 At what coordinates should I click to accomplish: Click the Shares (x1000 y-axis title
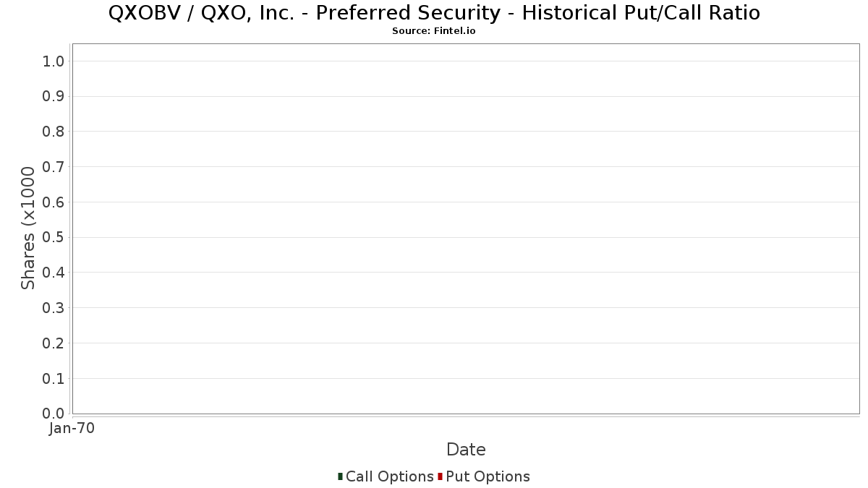click(28, 228)
